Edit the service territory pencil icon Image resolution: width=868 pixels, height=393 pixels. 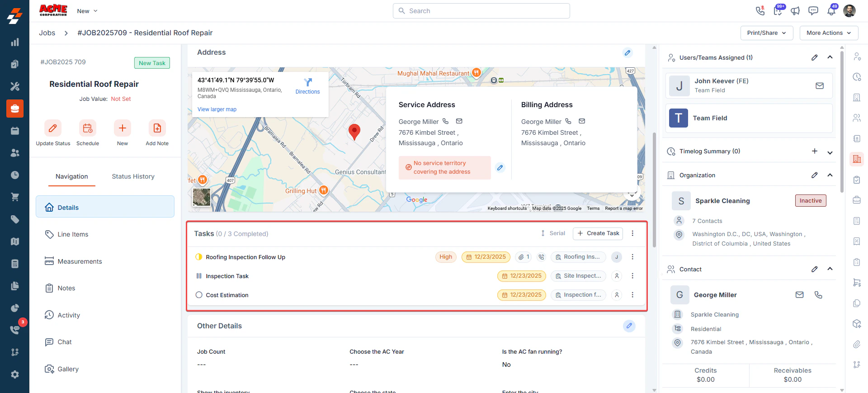(500, 168)
